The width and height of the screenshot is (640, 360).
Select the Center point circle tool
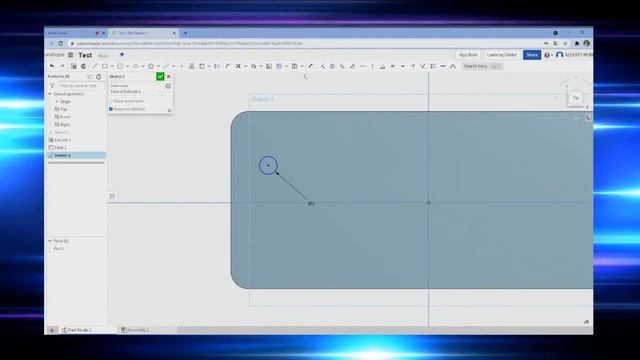click(x=120, y=66)
